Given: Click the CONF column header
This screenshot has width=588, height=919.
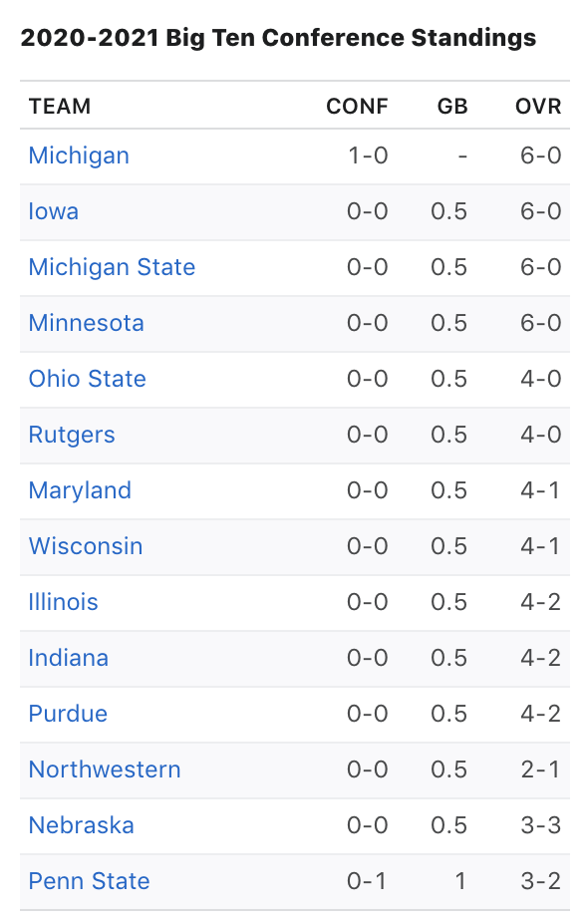Looking at the screenshot, I should (x=357, y=106).
